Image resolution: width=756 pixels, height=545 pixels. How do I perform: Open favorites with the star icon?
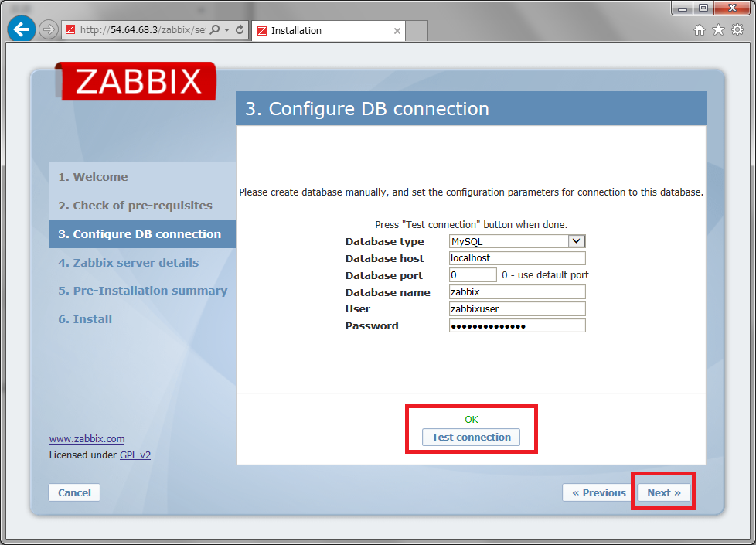718,30
